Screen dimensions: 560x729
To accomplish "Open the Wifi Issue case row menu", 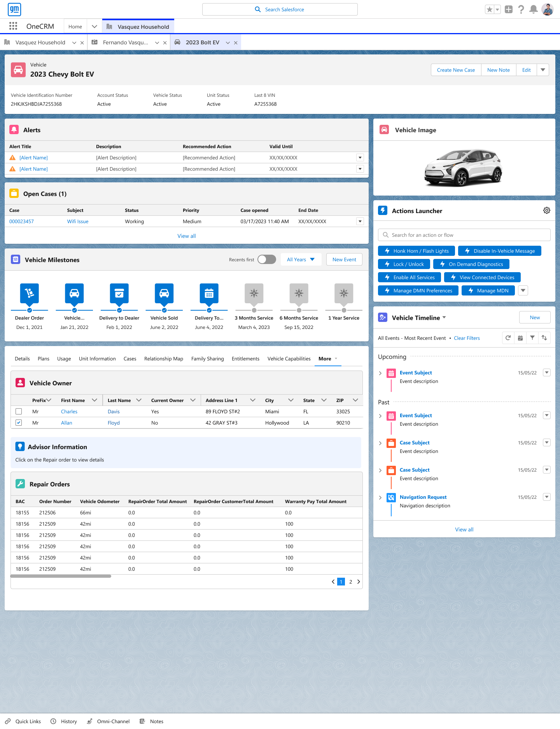I will (x=360, y=221).
